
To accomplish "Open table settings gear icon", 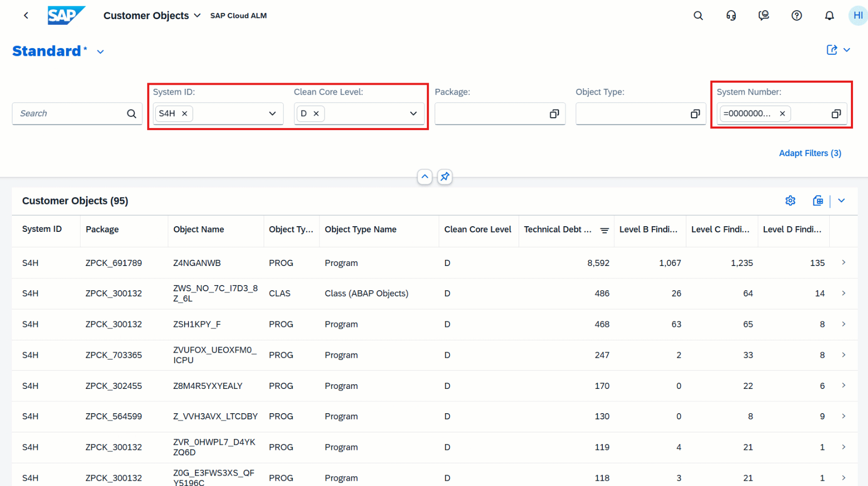I will [x=790, y=201].
